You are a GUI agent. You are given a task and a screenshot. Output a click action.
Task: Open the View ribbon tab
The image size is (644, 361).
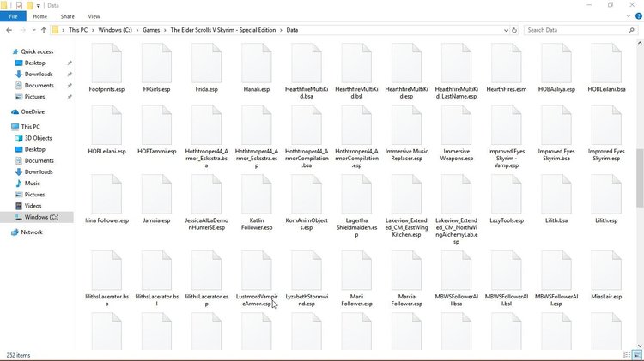[x=94, y=16]
